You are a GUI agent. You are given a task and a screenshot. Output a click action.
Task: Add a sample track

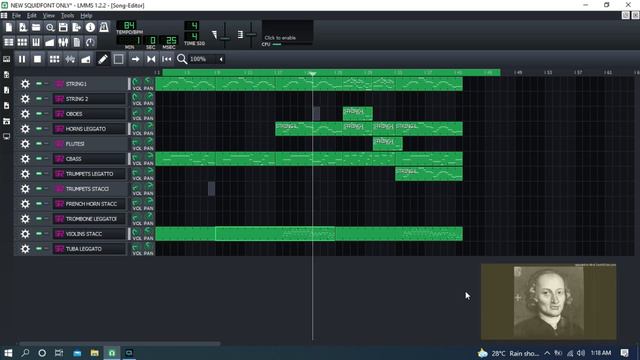coord(70,59)
